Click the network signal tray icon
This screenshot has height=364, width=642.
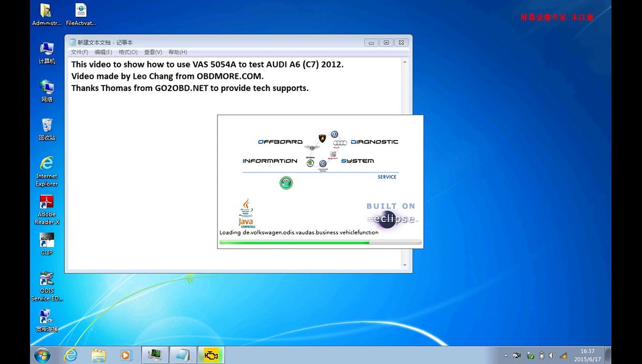[x=564, y=355]
